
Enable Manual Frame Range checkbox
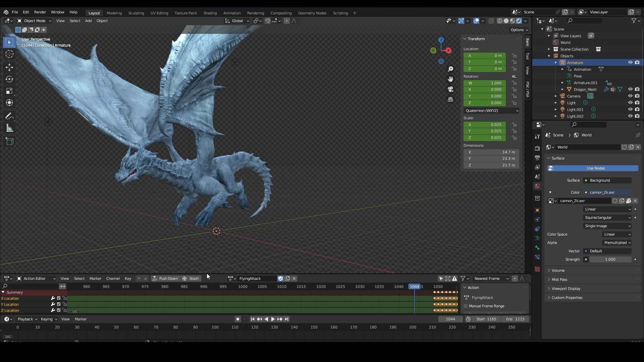466,306
